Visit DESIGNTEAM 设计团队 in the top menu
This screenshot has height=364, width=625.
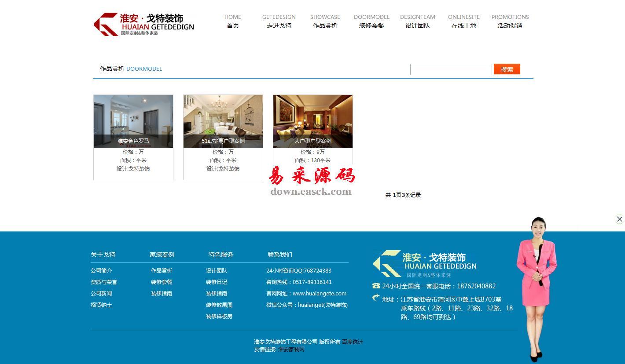(418, 21)
